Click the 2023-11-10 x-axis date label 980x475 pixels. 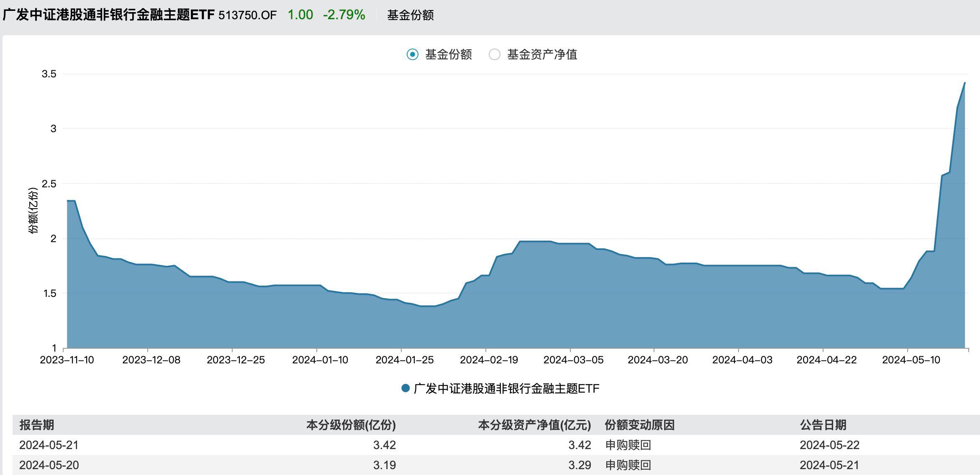pos(67,360)
